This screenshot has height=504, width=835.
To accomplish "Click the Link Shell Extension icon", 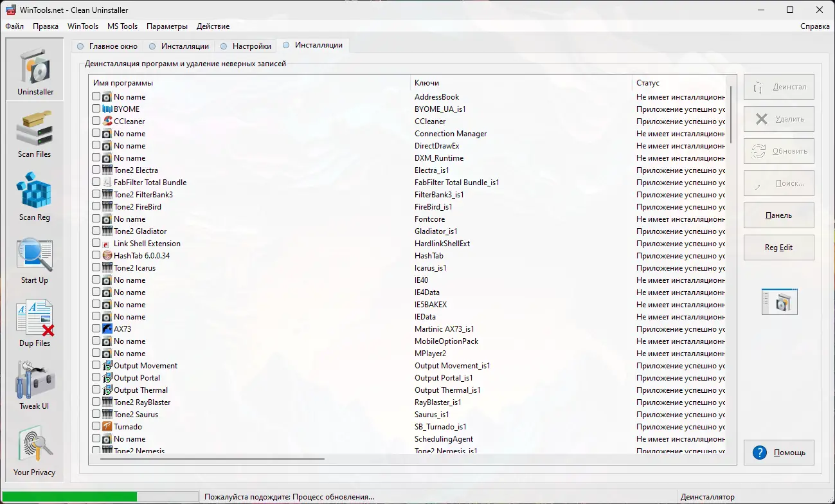I will tap(107, 244).
